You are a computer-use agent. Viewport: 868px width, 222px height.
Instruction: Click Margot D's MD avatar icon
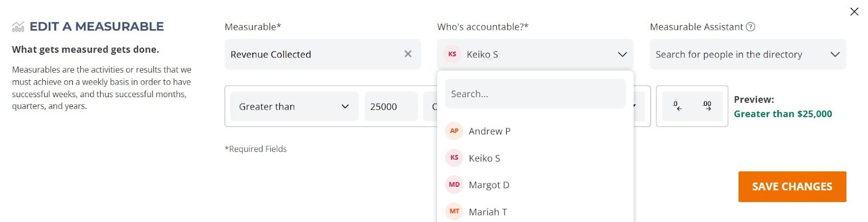point(454,185)
